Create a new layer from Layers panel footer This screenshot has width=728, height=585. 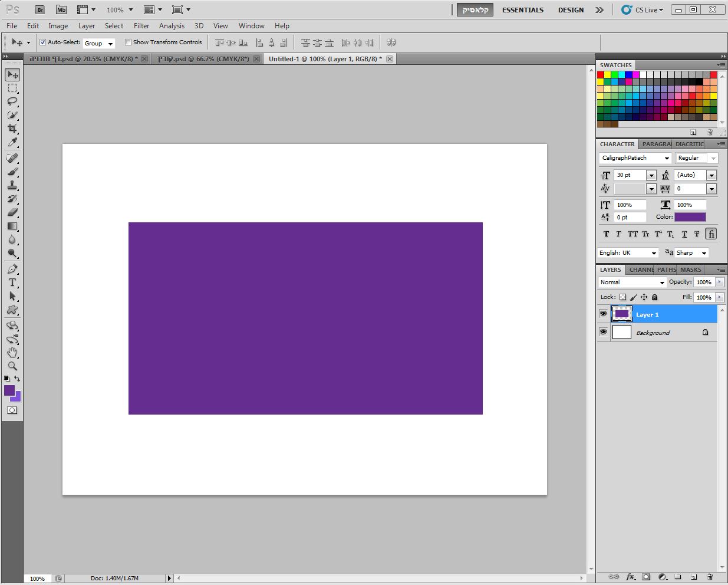[x=694, y=577]
